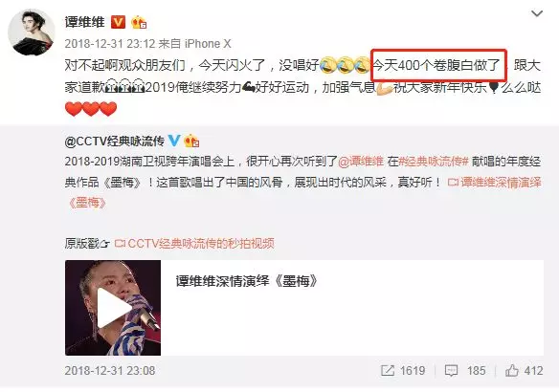The height and width of the screenshot is (392, 559).
Task: Click the membership crown badge beside 谭维维
Action: pos(139,22)
